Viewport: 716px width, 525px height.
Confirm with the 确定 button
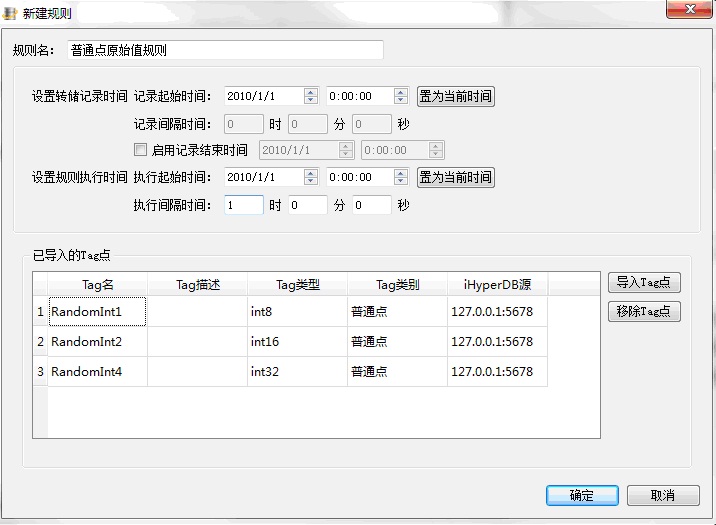click(x=582, y=495)
